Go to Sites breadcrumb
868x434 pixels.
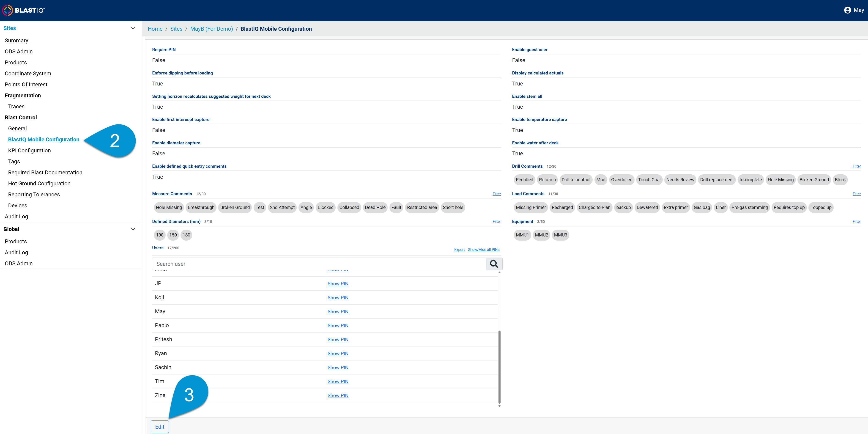(x=176, y=29)
